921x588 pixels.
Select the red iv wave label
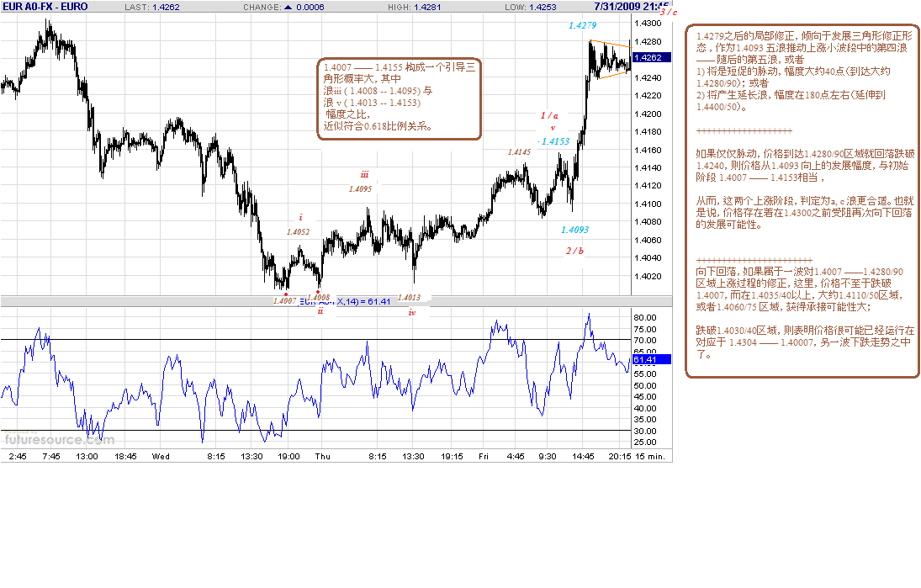coord(412,312)
